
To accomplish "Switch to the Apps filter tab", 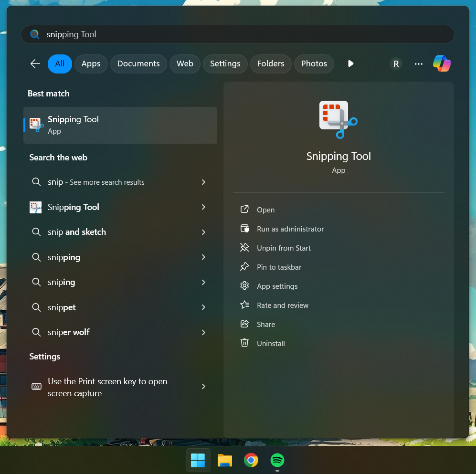I will coord(91,64).
